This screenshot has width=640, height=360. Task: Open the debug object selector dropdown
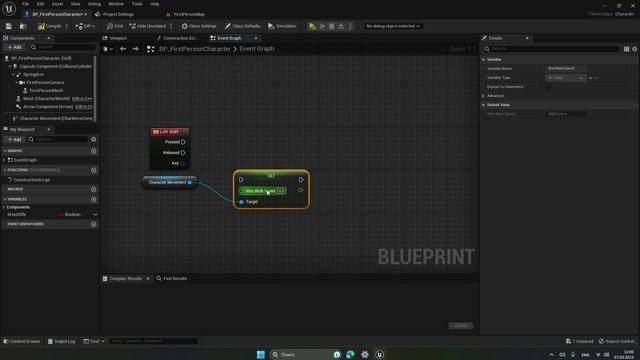392,26
